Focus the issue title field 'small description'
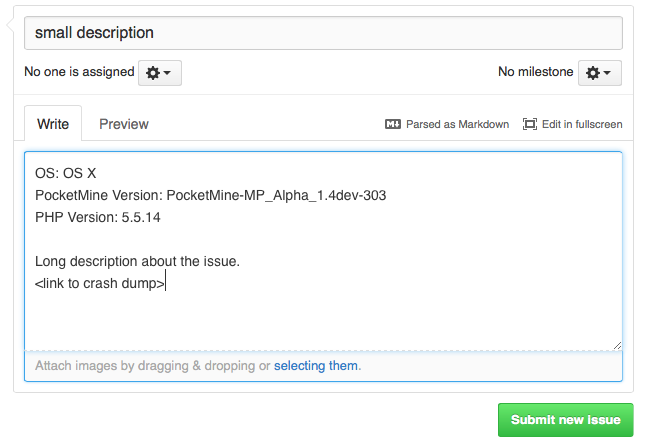Viewport: 645px width, 447px height. tap(323, 33)
